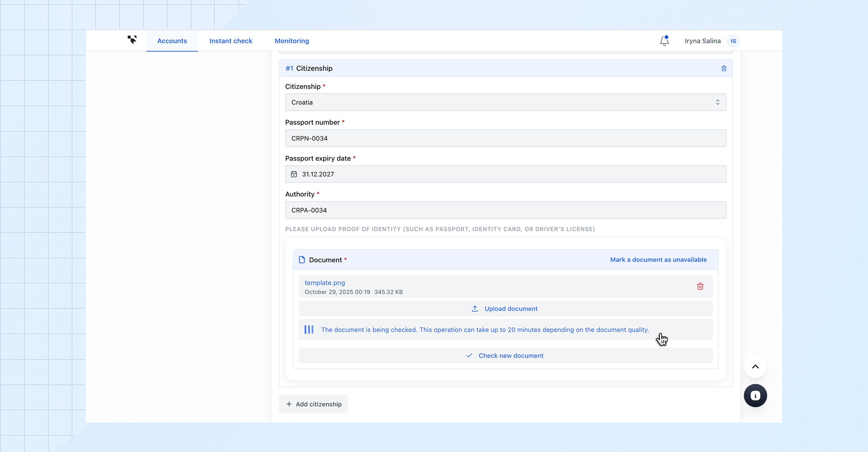Open the Monitoring tab
The height and width of the screenshot is (452, 868).
tap(292, 41)
